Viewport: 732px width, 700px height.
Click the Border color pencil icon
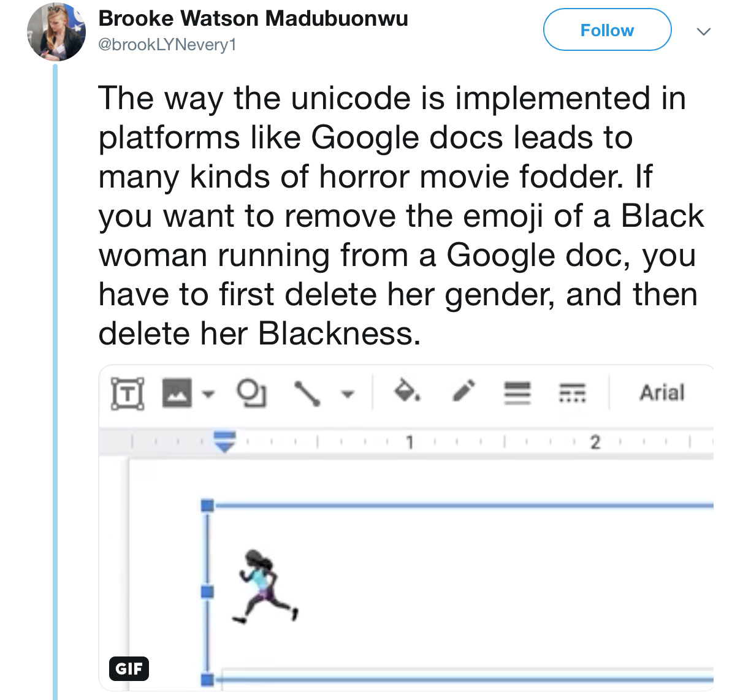[x=464, y=390]
